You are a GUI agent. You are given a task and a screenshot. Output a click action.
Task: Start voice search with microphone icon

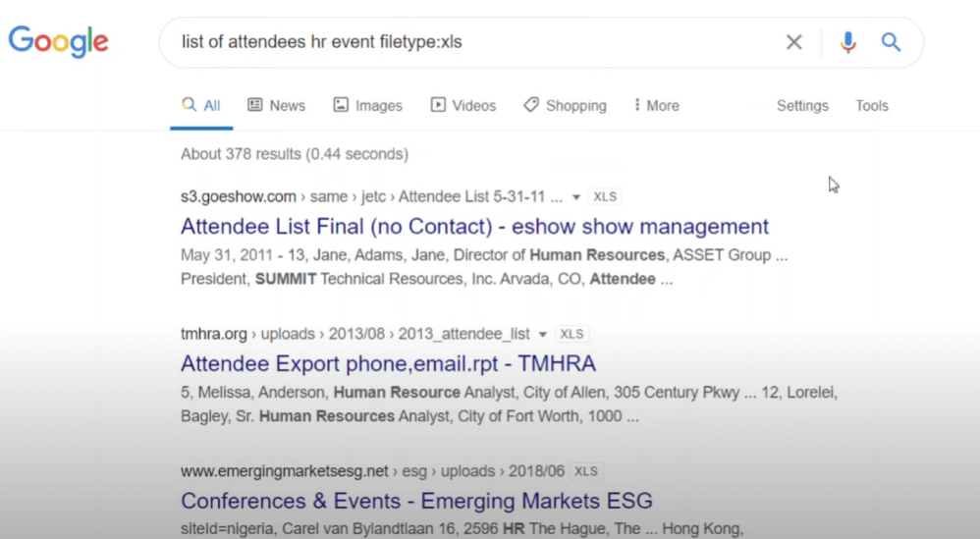coord(847,42)
